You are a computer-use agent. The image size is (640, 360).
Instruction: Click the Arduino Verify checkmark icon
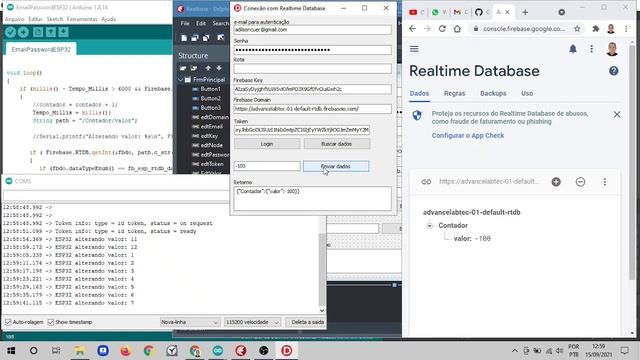pyautogui.click(x=11, y=32)
